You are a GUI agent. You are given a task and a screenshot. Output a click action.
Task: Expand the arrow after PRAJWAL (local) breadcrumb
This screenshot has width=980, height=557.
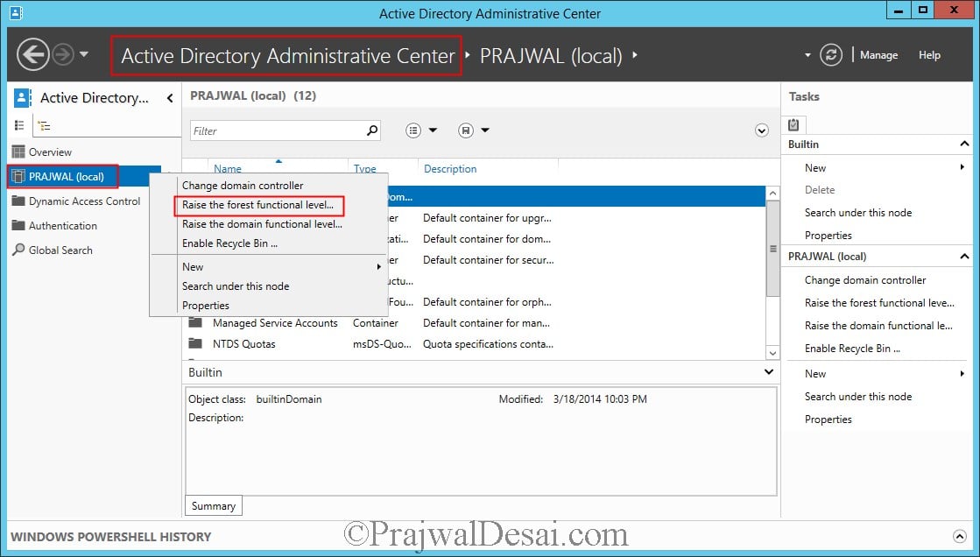click(x=634, y=55)
